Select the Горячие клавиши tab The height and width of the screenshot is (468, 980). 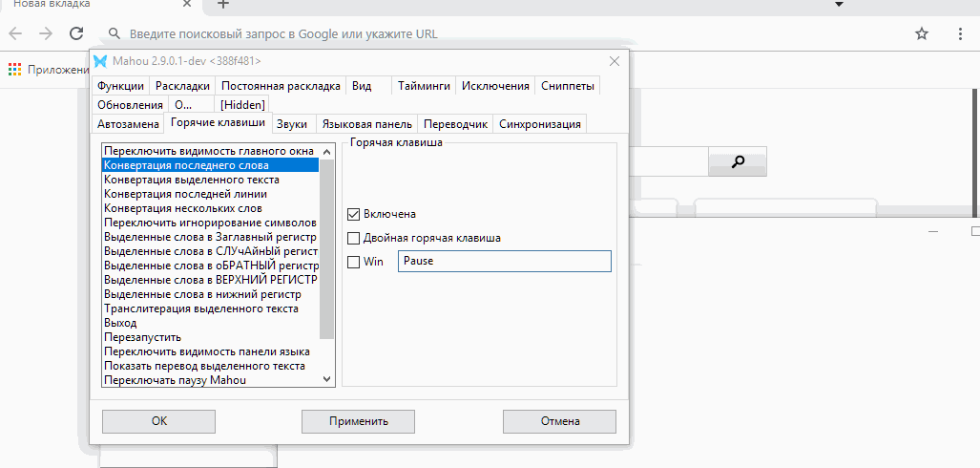click(219, 122)
